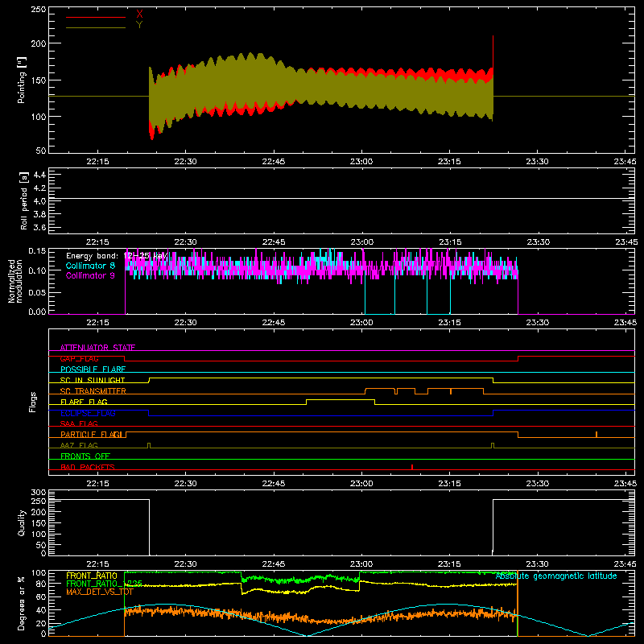The width and height of the screenshot is (644, 644).
Task: Click the BAD_PACKETS flag label
Action: (88, 467)
